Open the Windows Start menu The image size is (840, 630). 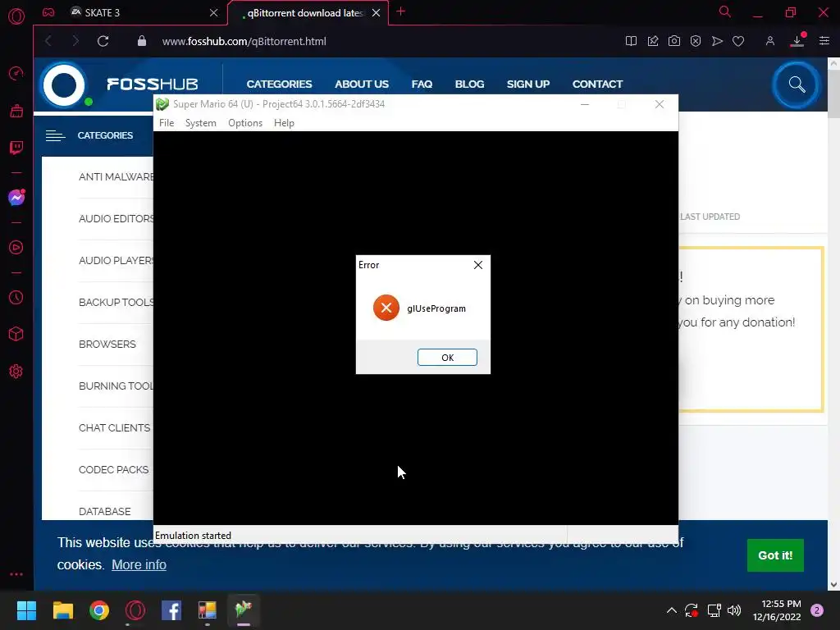pyautogui.click(x=26, y=610)
